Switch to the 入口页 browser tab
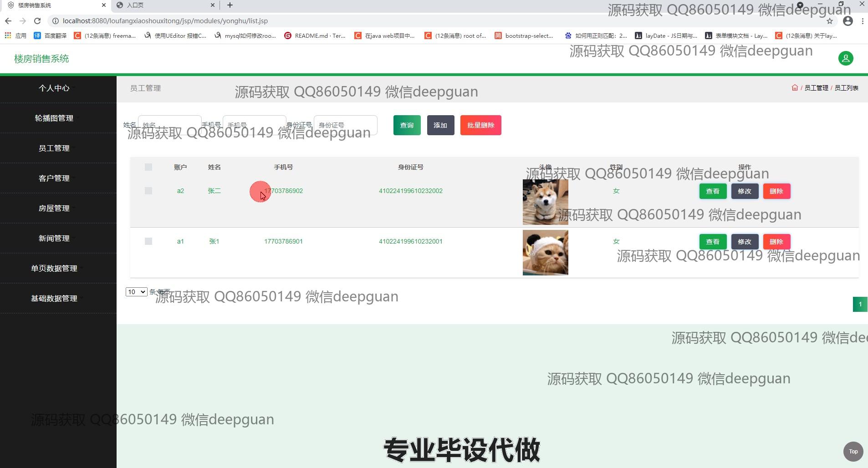Screen dimensions: 868x468 tap(164, 5)
